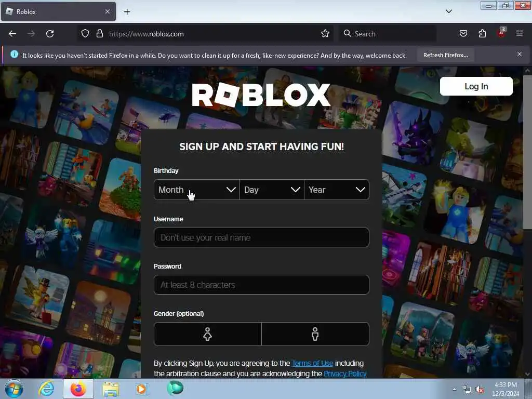Click the forward navigation arrow

point(31,34)
